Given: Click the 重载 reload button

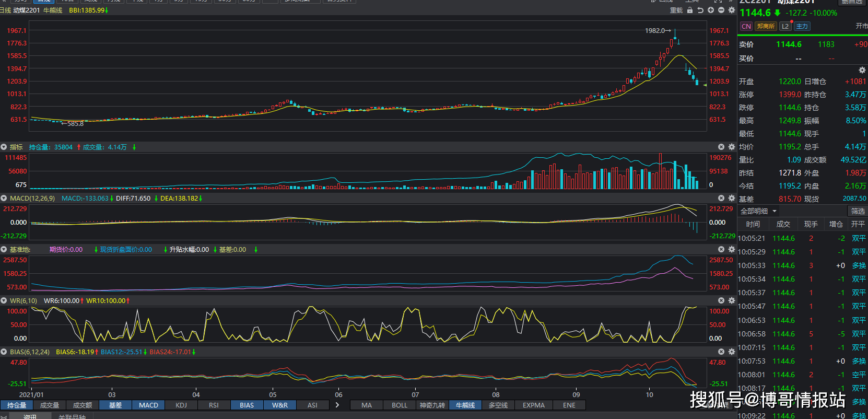Looking at the screenshot, I should (676, 10).
